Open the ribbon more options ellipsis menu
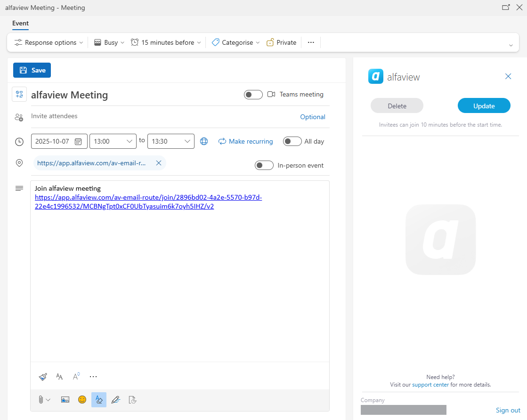This screenshot has width=527, height=420. tap(311, 42)
